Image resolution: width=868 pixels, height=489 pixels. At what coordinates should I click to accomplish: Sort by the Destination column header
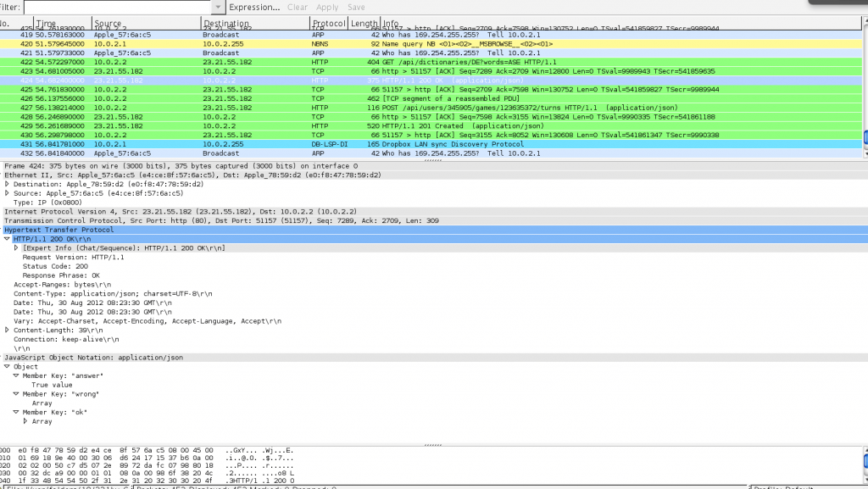tap(254, 24)
